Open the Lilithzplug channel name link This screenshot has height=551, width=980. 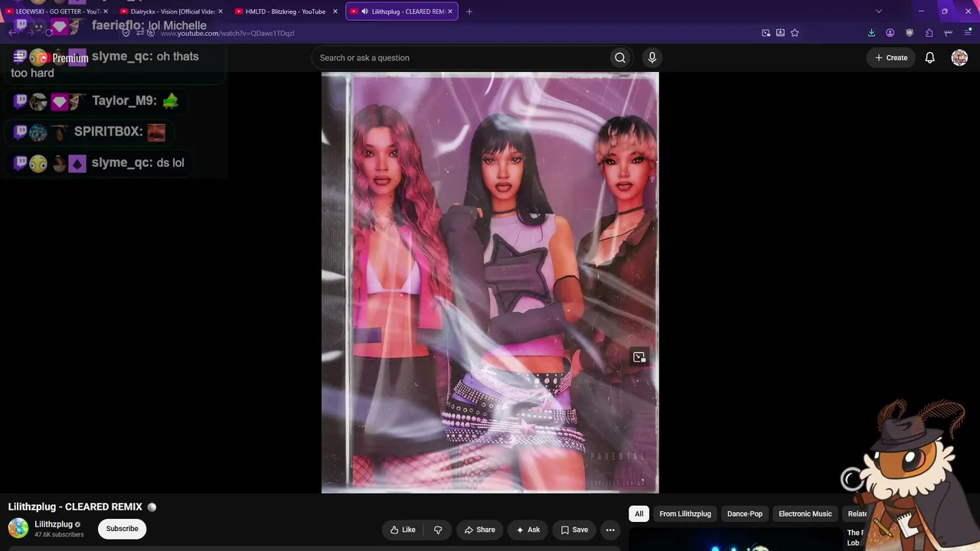click(54, 524)
